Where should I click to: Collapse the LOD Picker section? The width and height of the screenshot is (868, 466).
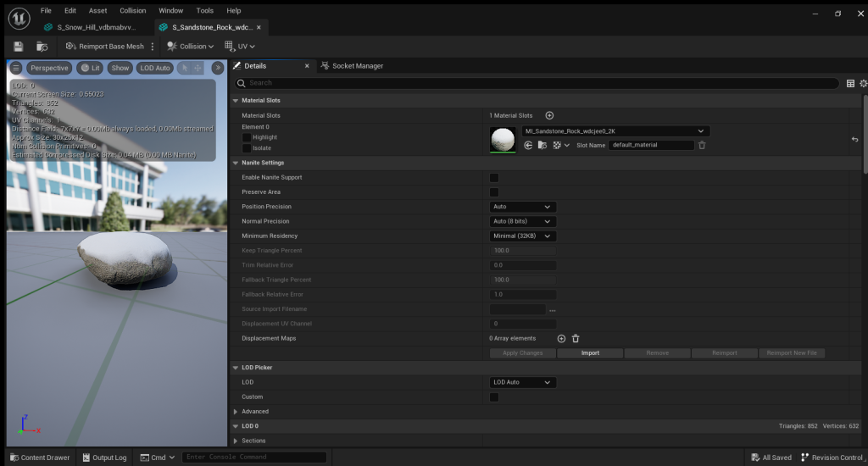[x=236, y=368]
